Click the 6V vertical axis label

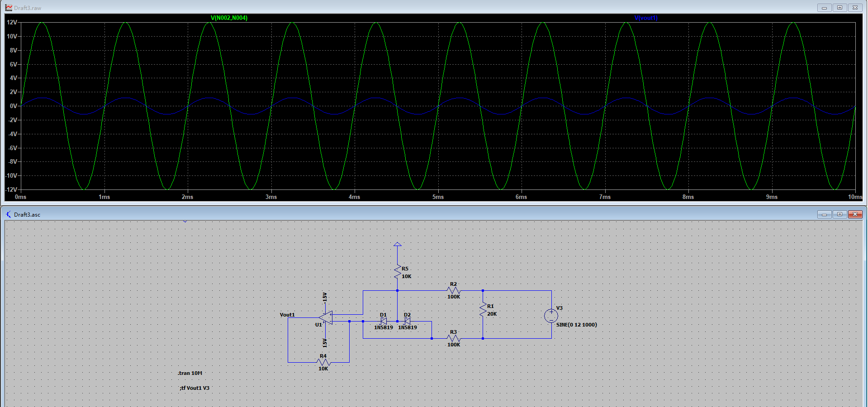(x=14, y=65)
